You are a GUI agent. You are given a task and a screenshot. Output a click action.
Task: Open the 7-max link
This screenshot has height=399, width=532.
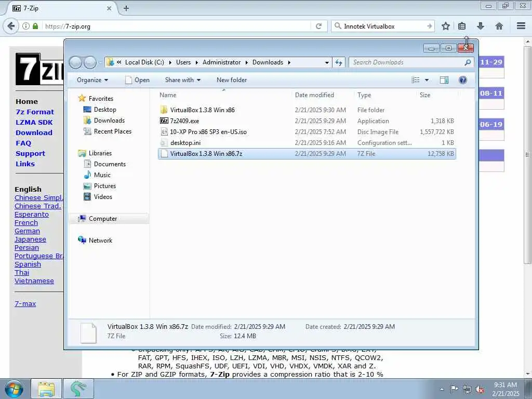point(25,303)
